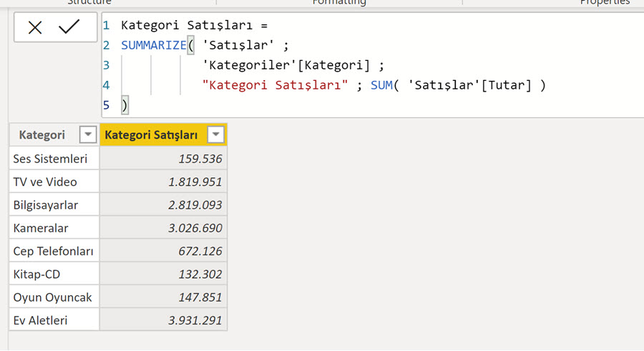This screenshot has height=351, width=644.
Task: Click the value 147.851
Action: [x=200, y=297]
